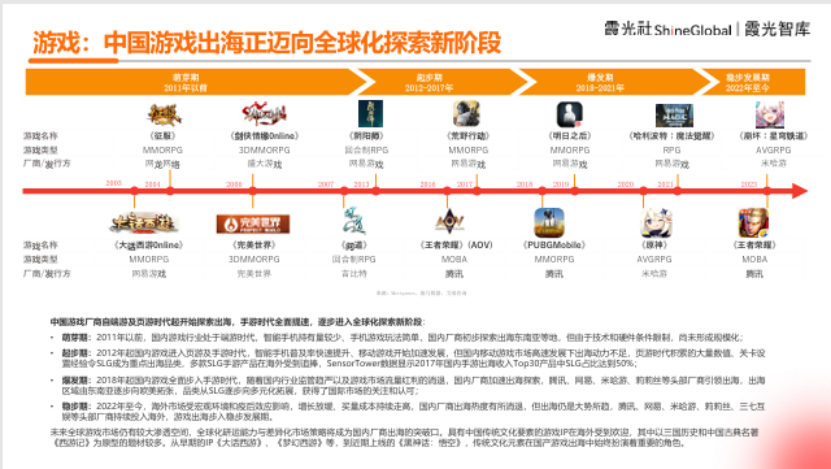Click the slide title 游戏:中国游戏出海正迈向全球化探索新阶段

pyautogui.click(x=267, y=42)
